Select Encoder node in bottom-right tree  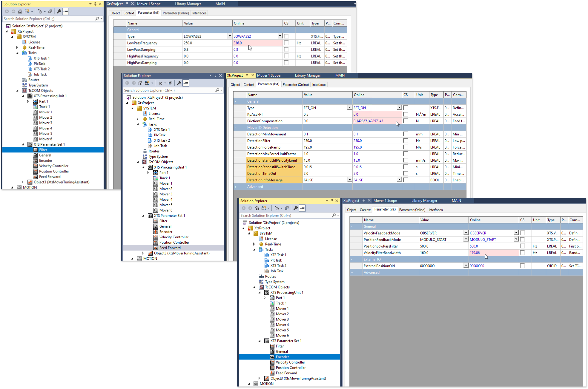point(282,357)
